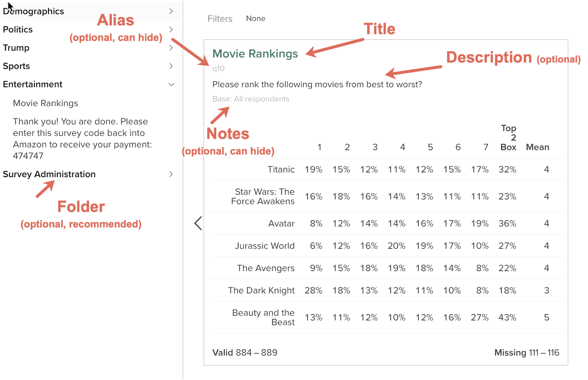Click the Movie Rankings card title
588x380 pixels.
255,54
